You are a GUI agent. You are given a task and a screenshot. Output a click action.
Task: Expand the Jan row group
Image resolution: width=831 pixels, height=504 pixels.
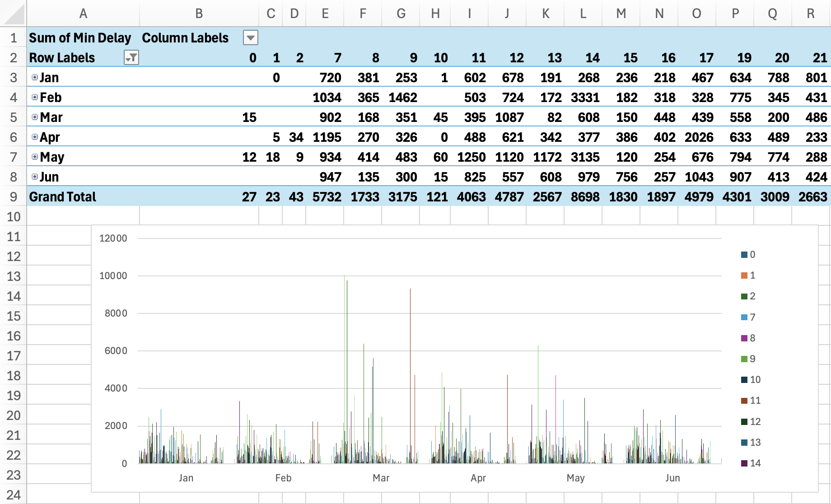click(35, 77)
